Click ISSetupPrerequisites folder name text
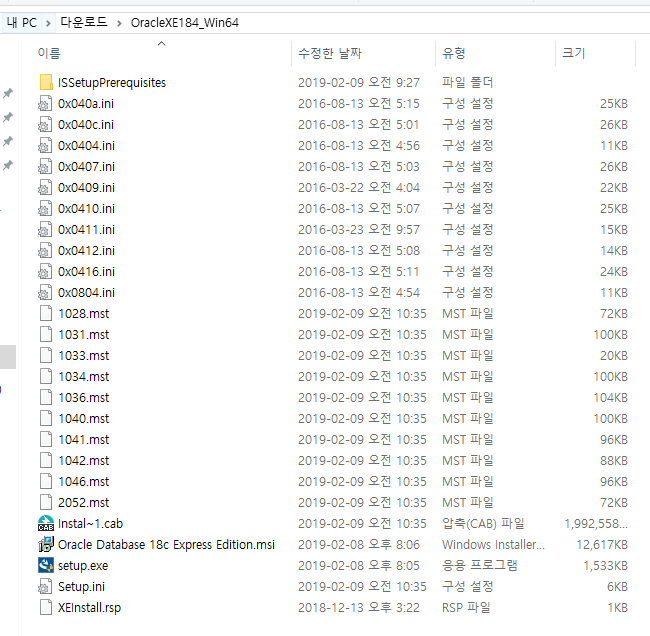This screenshot has width=650, height=636. coord(112,83)
